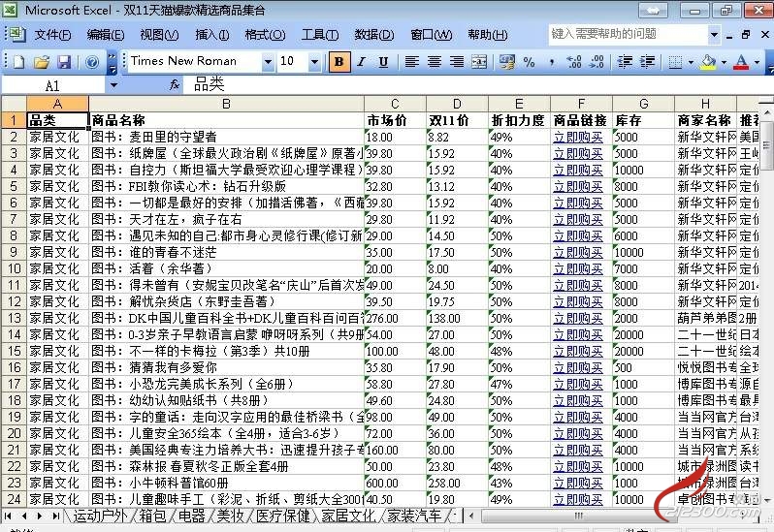The height and width of the screenshot is (532, 774).
Task: Click into the formula bar
Action: tap(476, 85)
